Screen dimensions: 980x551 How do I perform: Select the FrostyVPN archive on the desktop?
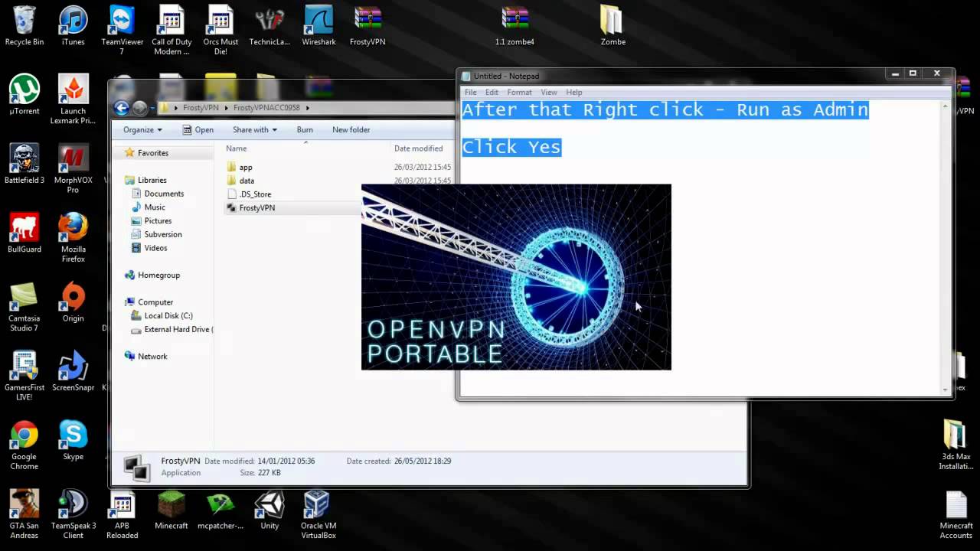[367, 25]
